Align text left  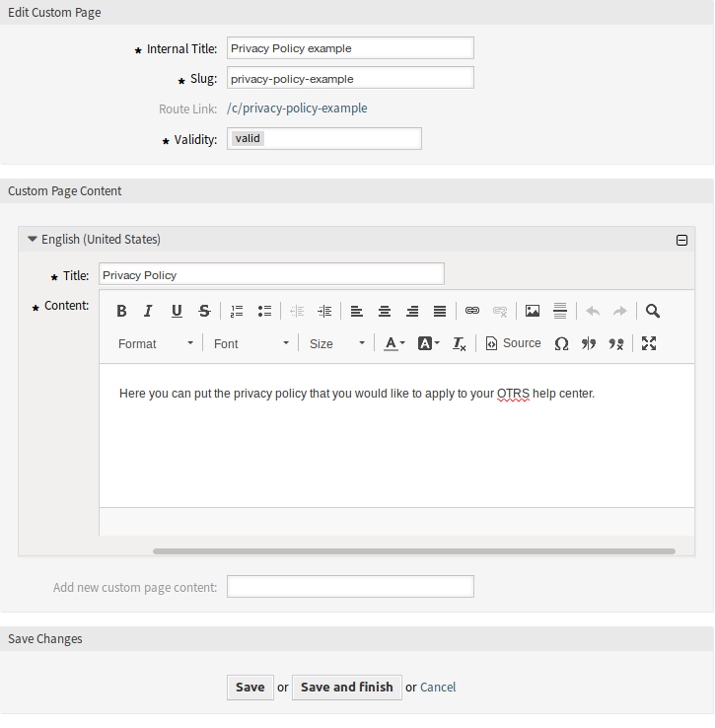coord(357,311)
